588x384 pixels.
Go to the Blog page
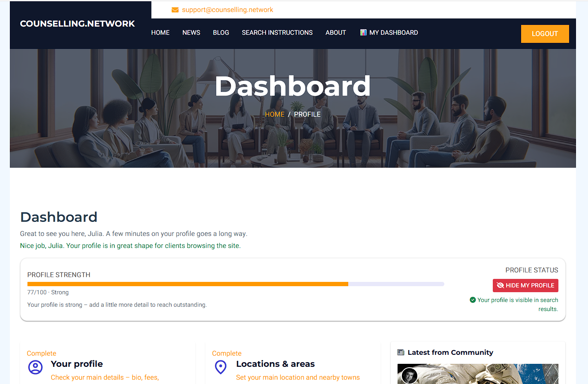(x=221, y=33)
